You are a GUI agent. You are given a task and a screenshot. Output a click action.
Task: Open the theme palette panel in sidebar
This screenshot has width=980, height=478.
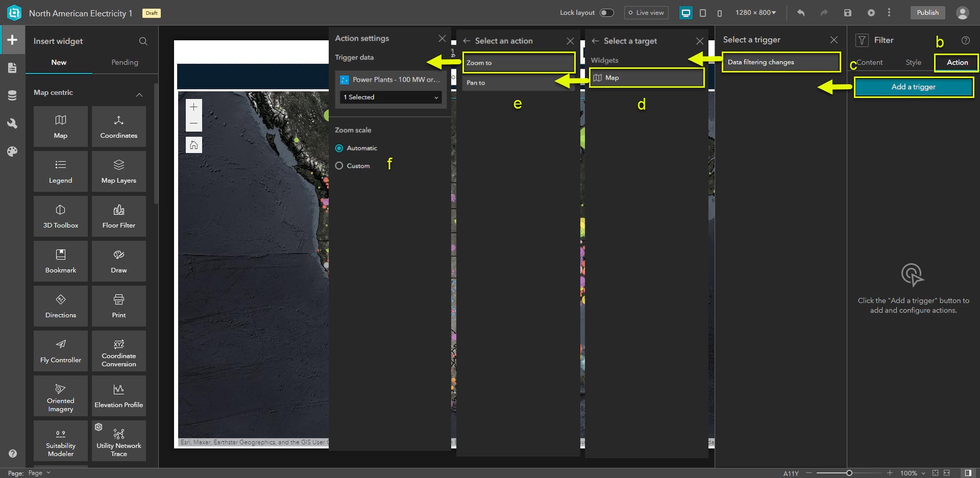[x=12, y=151]
